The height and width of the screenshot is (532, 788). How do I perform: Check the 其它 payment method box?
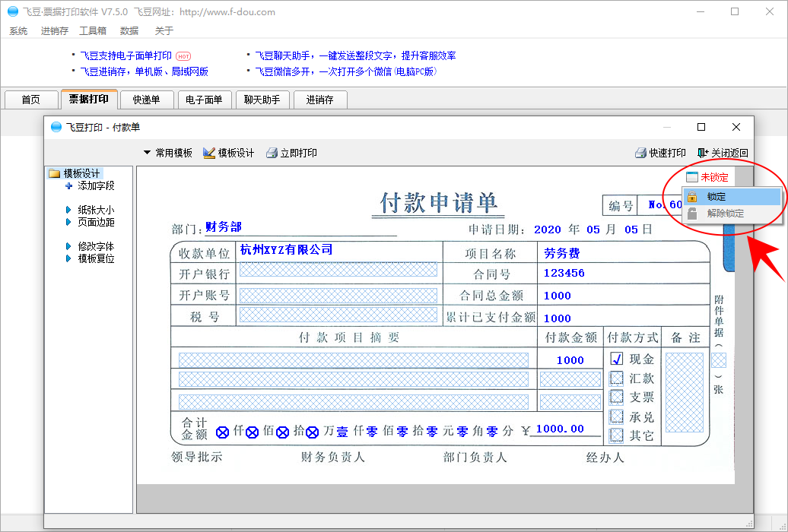[617, 435]
